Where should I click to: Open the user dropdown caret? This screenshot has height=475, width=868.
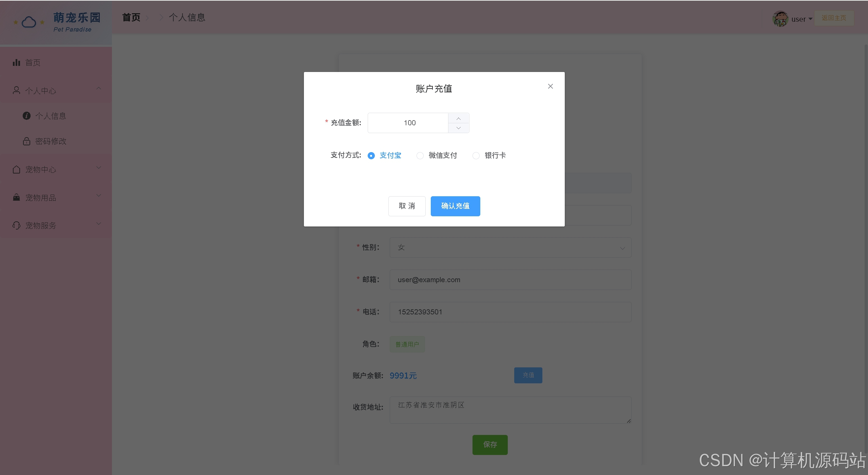(x=810, y=19)
